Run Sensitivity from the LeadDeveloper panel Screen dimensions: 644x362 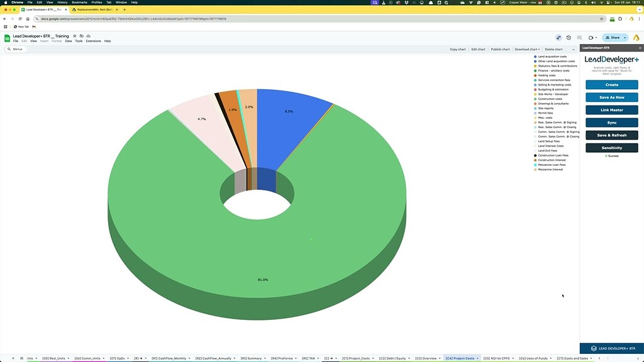tap(611, 148)
